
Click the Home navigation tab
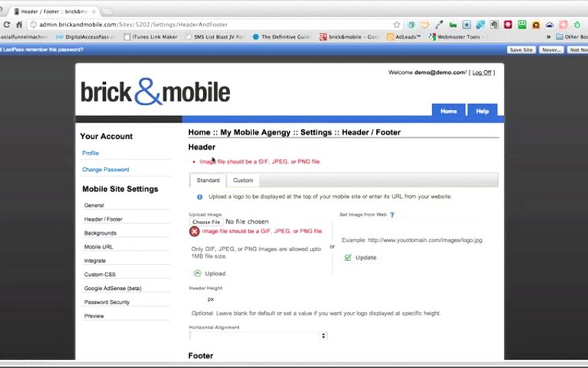click(x=449, y=111)
